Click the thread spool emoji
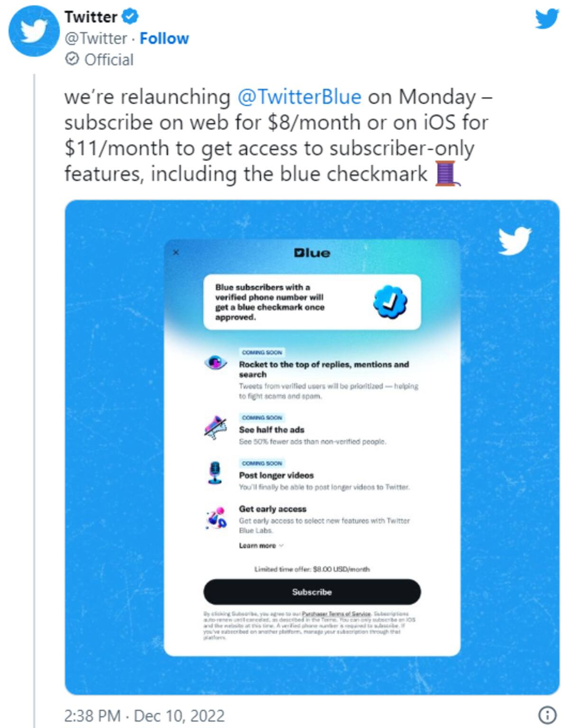Image resolution: width=569 pixels, height=728 pixels. 446,173
